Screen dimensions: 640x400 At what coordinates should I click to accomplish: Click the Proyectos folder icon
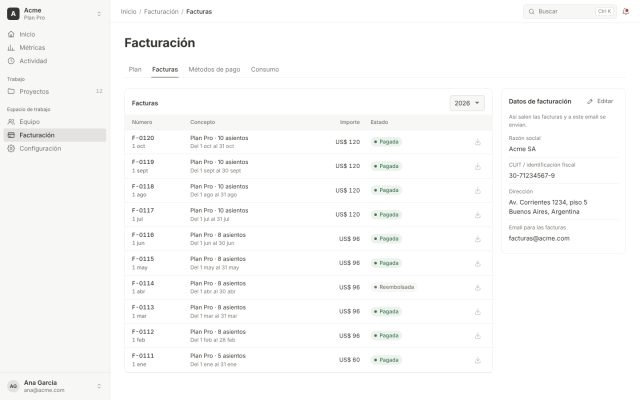pos(11,91)
